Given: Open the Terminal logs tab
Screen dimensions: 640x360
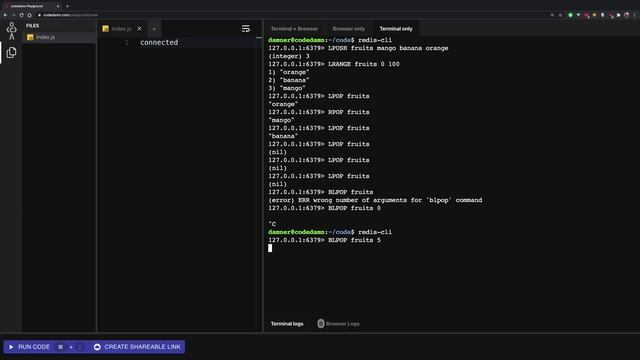Looking at the screenshot, I should pyautogui.click(x=287, y=324).
